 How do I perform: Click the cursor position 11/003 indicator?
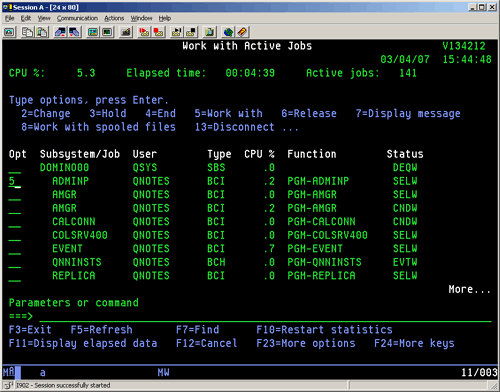tap(479, 372)
